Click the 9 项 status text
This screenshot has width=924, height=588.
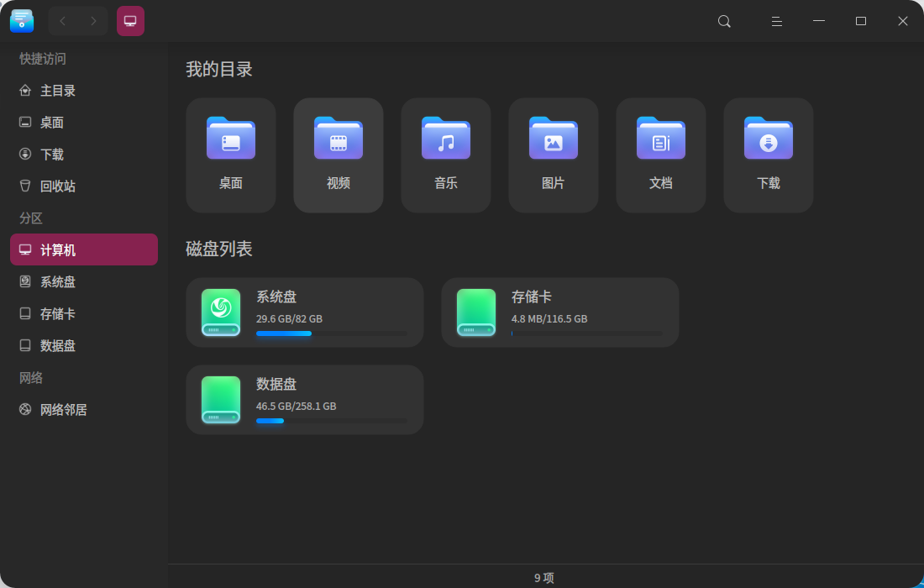point(544,577)
